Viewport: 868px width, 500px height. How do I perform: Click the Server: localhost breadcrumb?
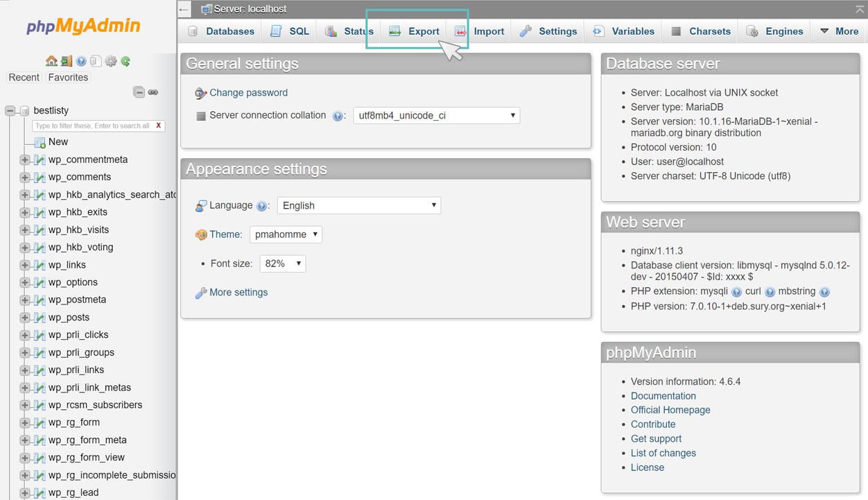point(250,10)
